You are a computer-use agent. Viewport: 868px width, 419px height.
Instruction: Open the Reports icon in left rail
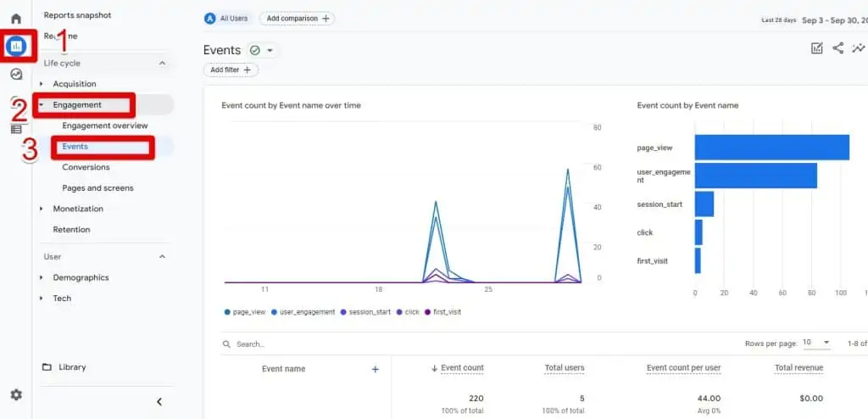pos(15,46)
